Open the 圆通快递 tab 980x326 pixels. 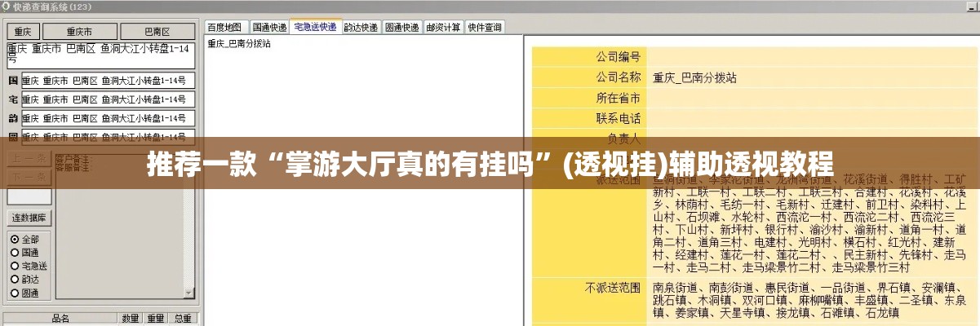click(x=401, y=27)
